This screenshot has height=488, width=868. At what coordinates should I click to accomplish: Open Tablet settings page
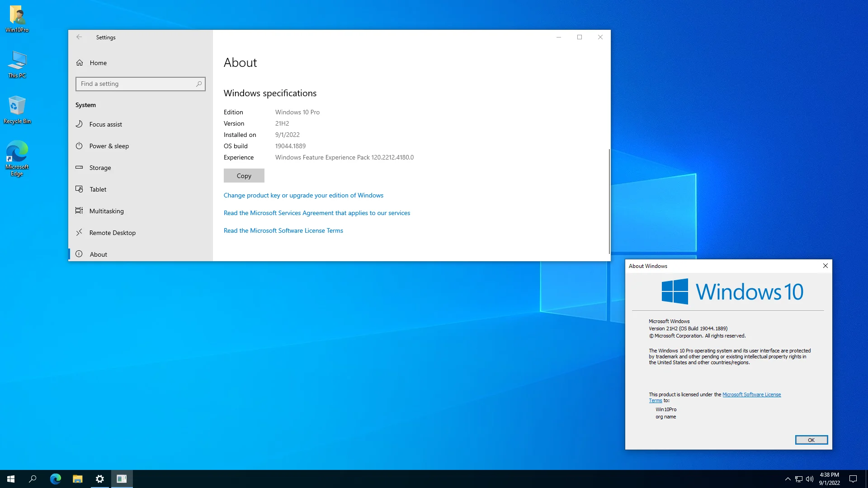[x=98, y=189]
